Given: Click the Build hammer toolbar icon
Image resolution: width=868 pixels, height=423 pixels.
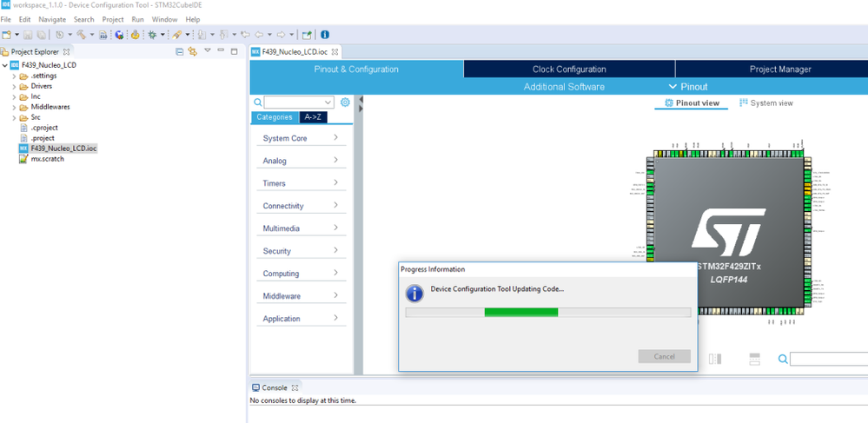Looking at the screenshot, I should tap(82, 35).
